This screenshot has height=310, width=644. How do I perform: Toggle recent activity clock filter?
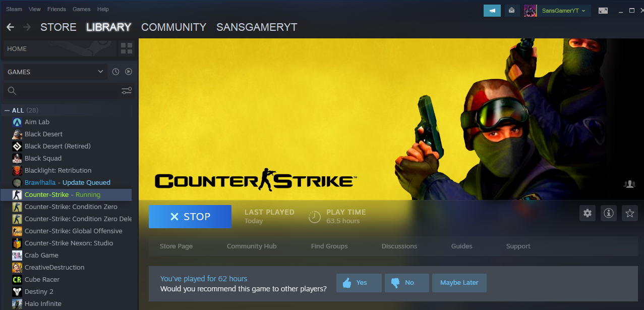[x=115, y=72]
